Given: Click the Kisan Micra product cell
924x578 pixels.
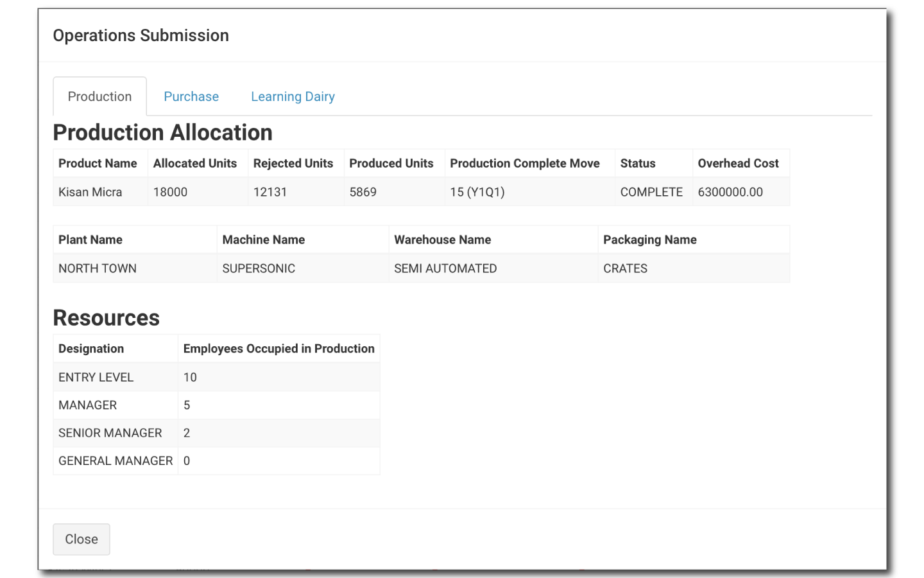Looking at the screenshot, I should click(x=90, y=191).
